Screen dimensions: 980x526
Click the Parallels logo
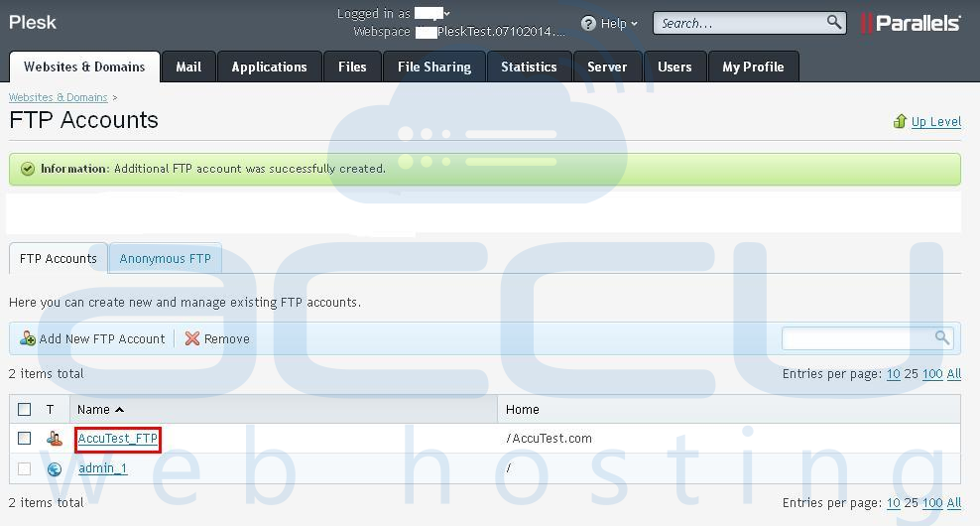pos(911,23)
